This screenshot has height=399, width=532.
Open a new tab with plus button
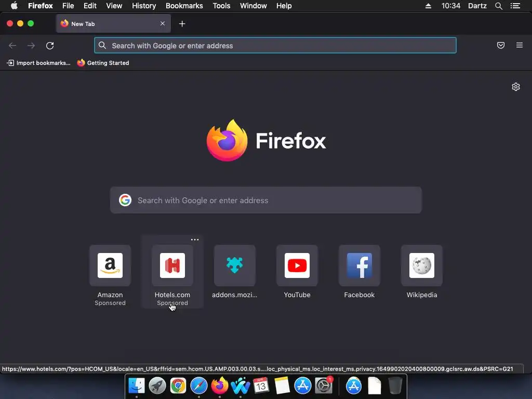pos(182,24)
